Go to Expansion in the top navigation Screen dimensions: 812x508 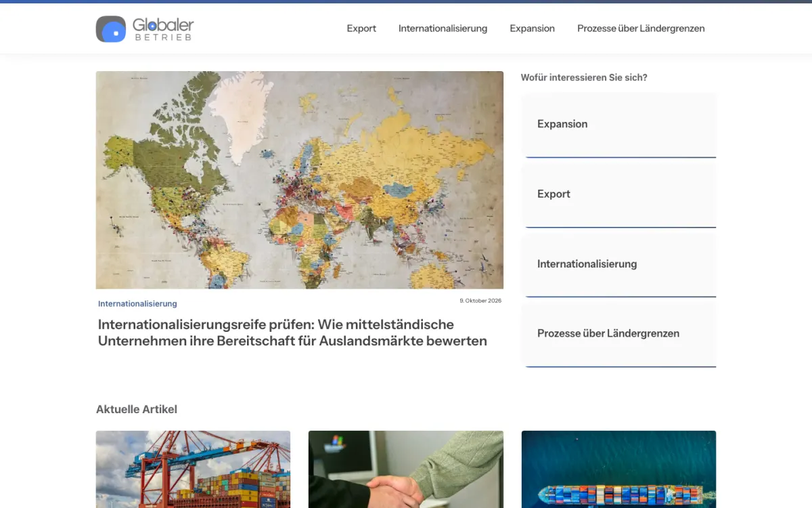point(533,28)
